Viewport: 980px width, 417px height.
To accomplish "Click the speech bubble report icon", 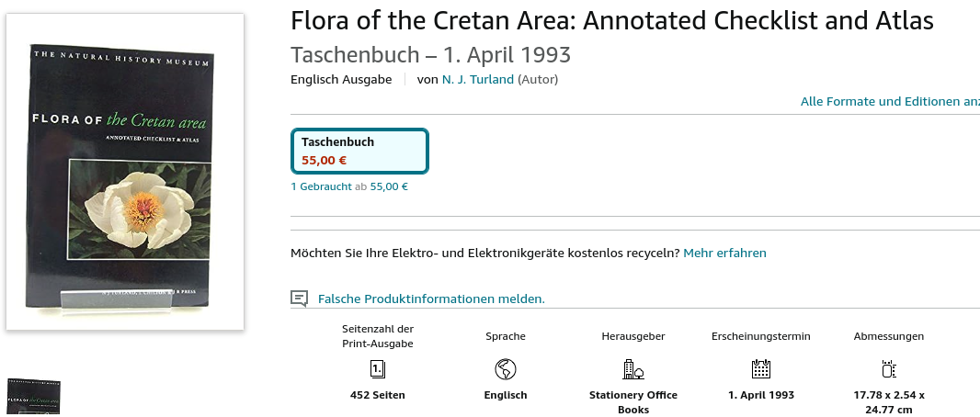I will point(299,299).
